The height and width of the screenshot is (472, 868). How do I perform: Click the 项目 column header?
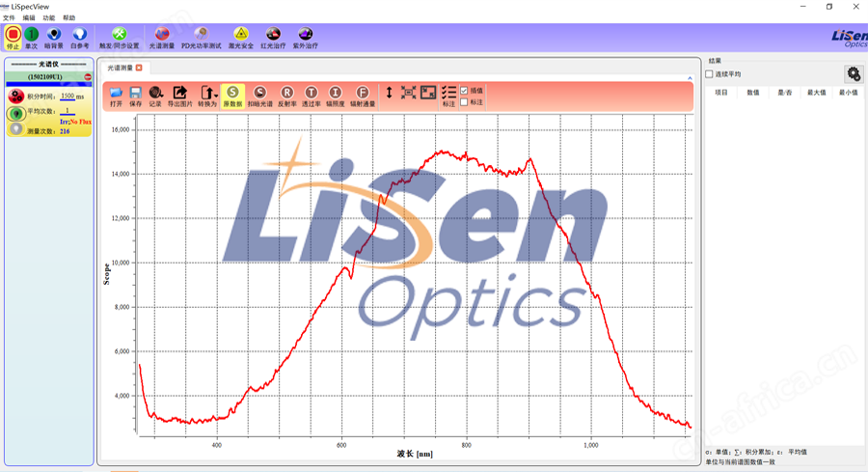point(721,93)
